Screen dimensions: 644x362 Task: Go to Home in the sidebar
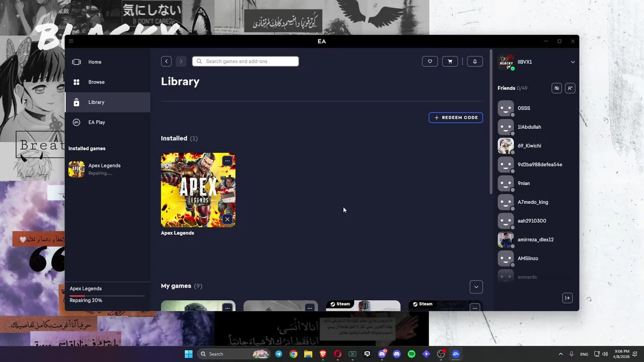point(108,62)
